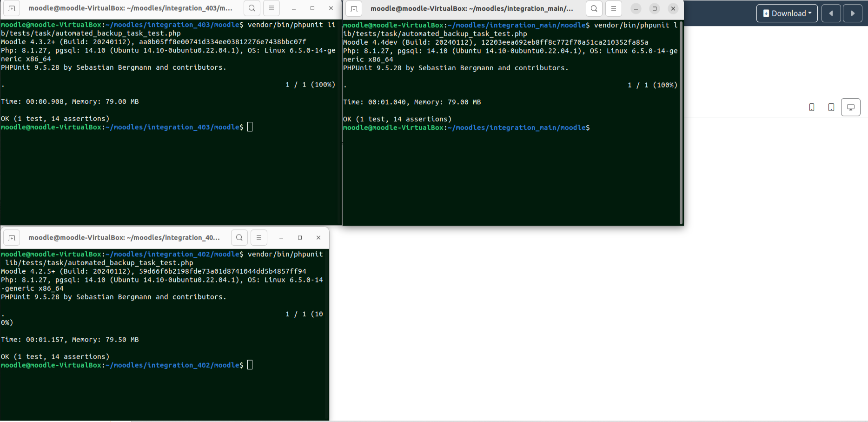Open new tab in integration_main terminal

[x=354, y=9]
